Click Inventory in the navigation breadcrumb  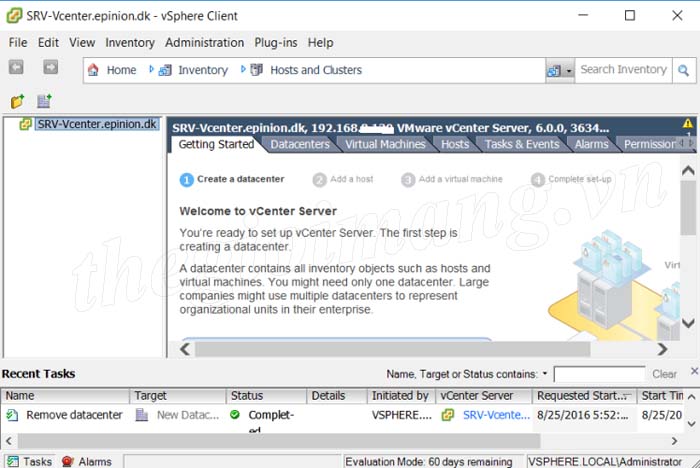[203, 70]
